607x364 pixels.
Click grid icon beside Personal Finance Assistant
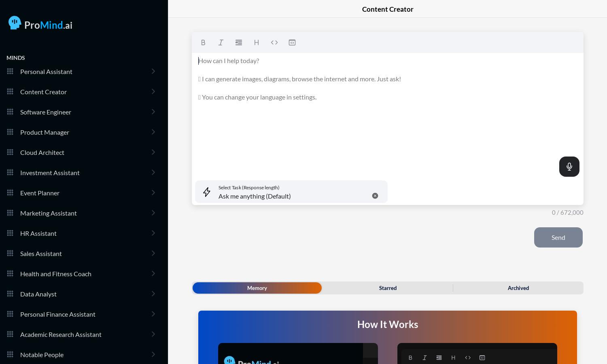click(10, 314)
